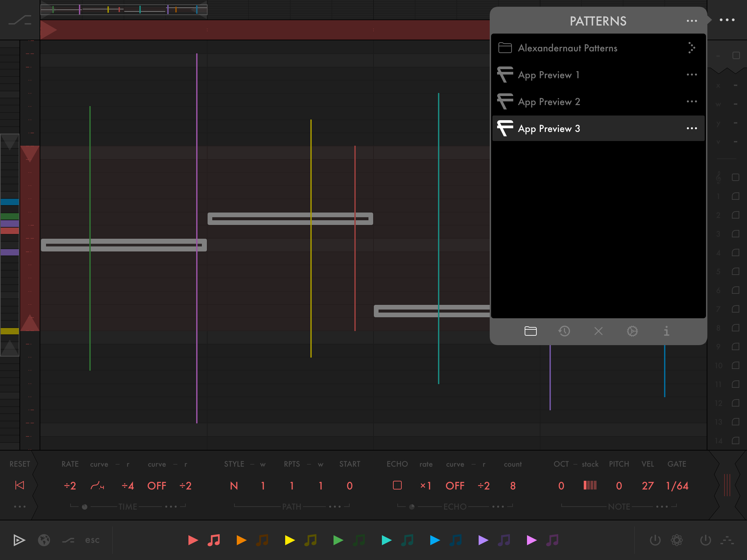This screenshot has width=747, height=560.
Task: Open options for App Preview 1
Action: click(x=692, y=75)
